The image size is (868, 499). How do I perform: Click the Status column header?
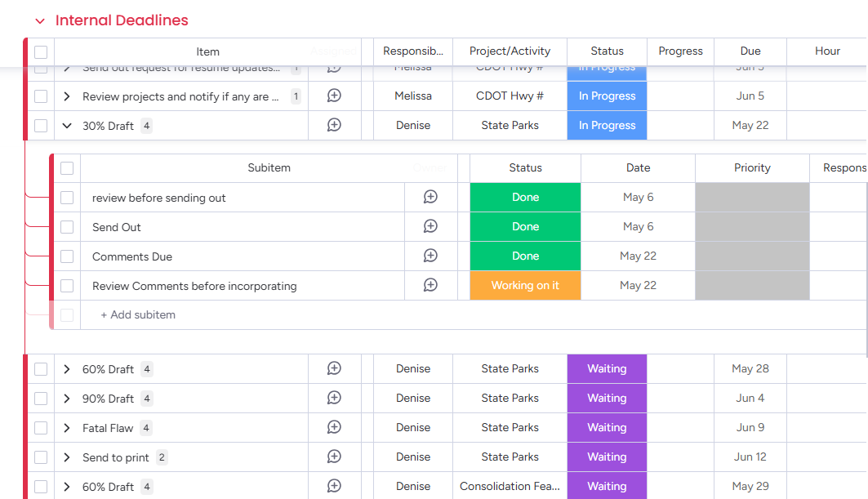point(607,51)
